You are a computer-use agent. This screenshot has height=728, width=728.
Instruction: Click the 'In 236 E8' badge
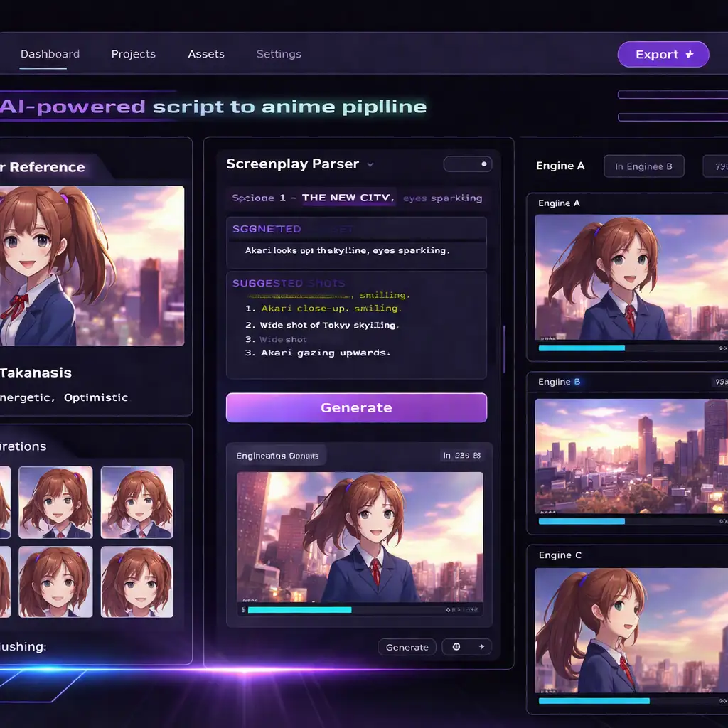461,456
